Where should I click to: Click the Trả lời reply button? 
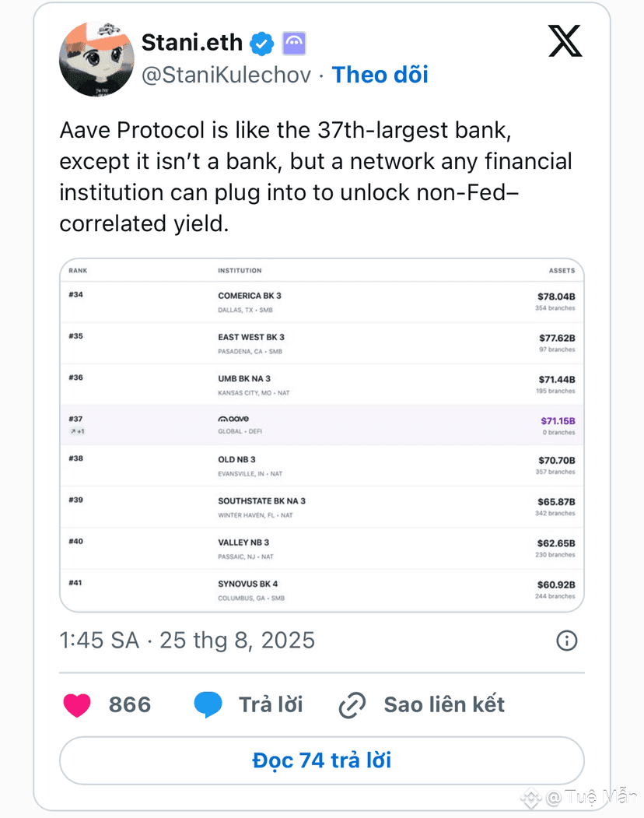[271, 705]
